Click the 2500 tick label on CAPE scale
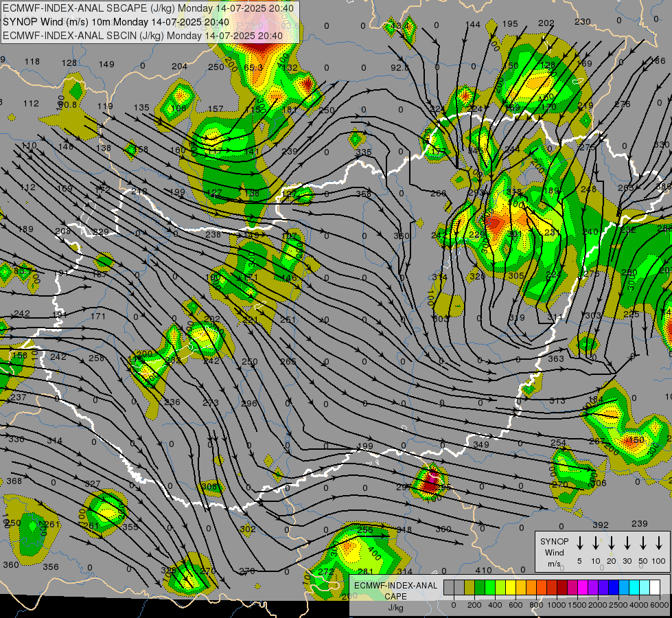 point(618,605)
